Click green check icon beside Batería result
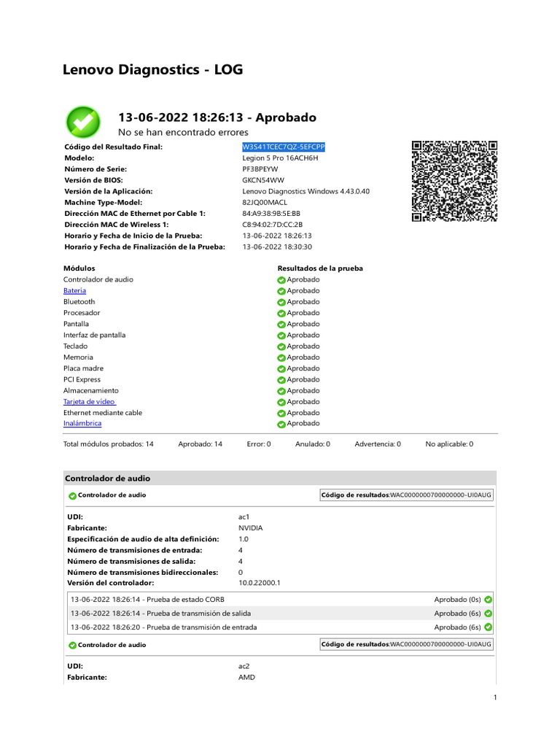 pyautogui.click(x=281, y=291)
